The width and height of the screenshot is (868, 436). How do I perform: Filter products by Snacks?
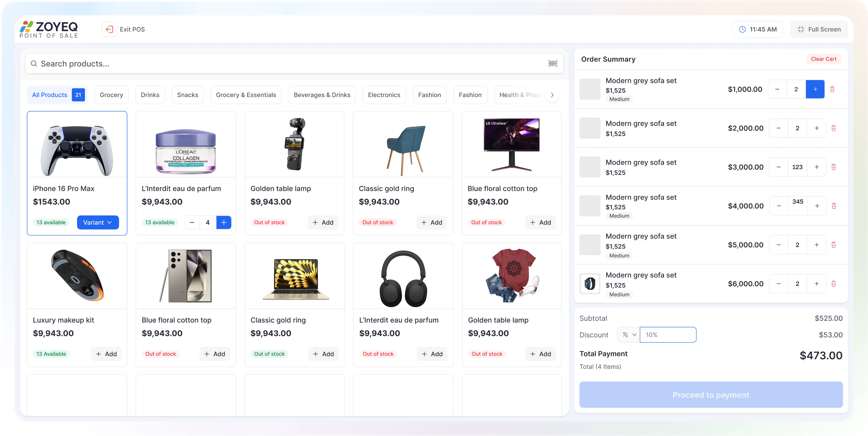(188, 95)
